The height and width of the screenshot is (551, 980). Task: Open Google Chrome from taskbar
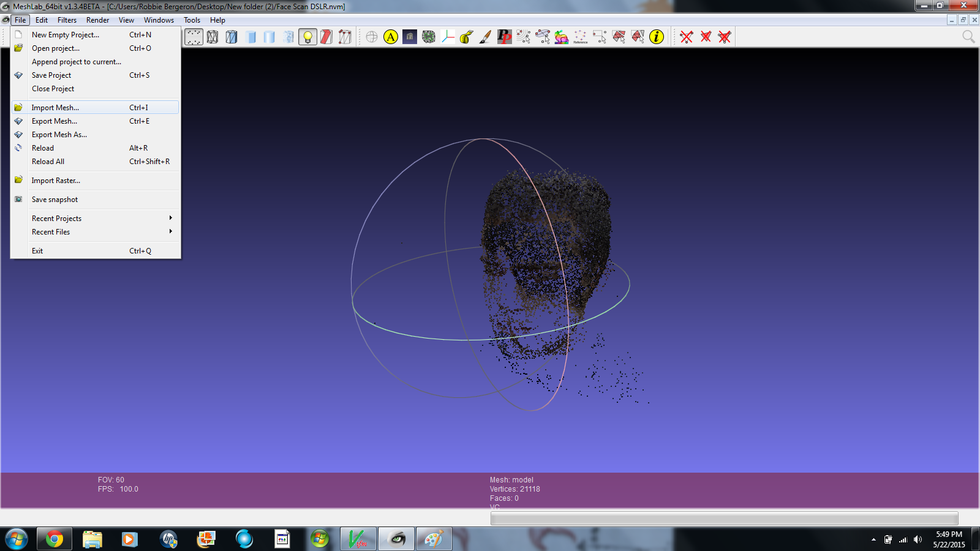point(55,539)
